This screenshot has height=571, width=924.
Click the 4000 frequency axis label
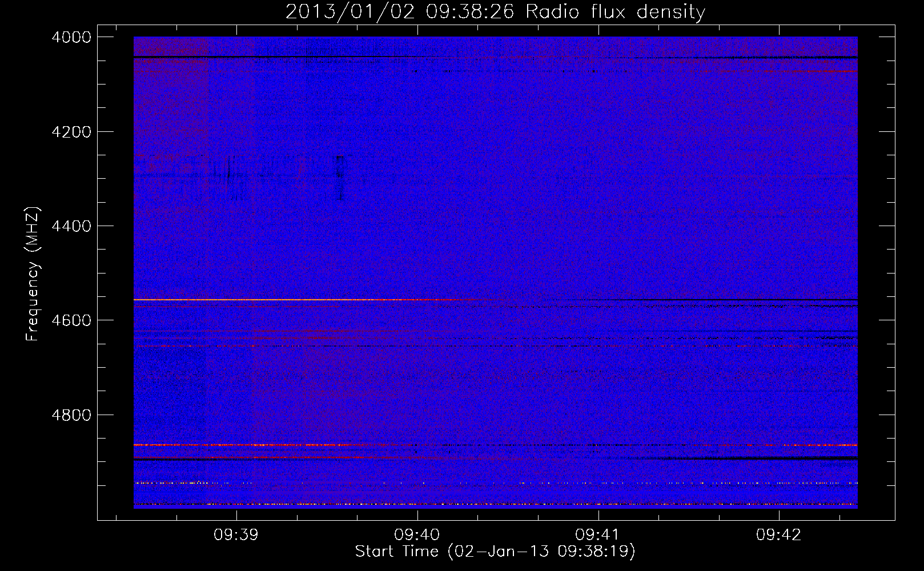71,38
